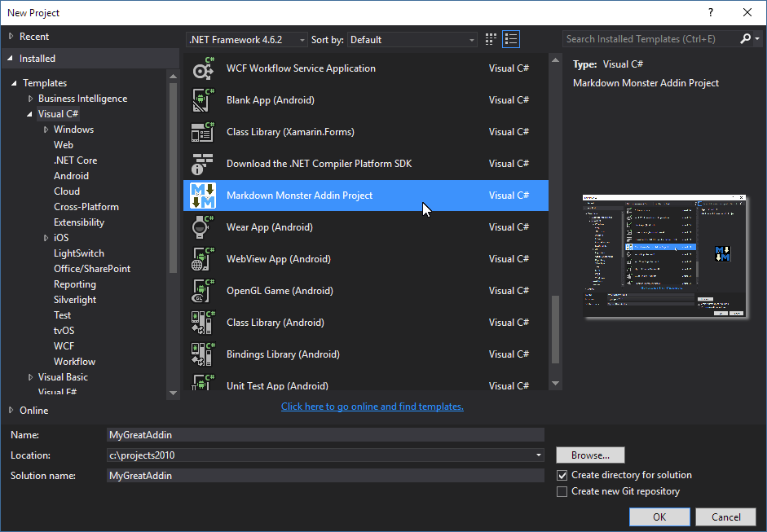The width and height of the screenshot is (767, 532).
Task: Click the WebView App (Android) icon
Action: (202, 259)
